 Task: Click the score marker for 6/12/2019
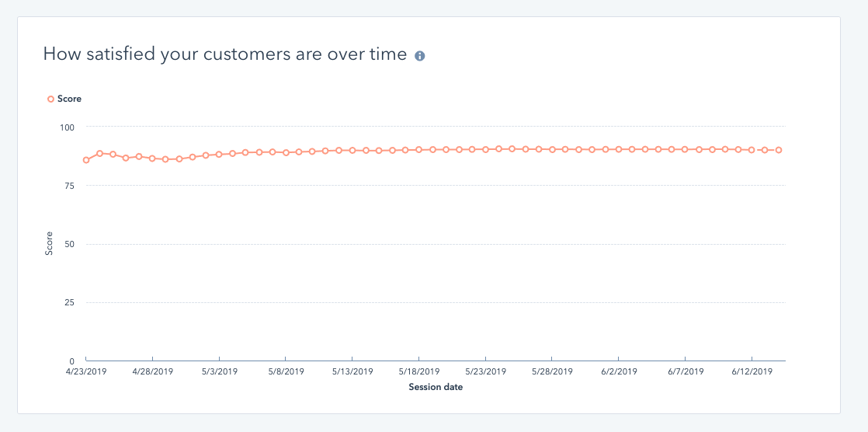(x=752, y=150)
